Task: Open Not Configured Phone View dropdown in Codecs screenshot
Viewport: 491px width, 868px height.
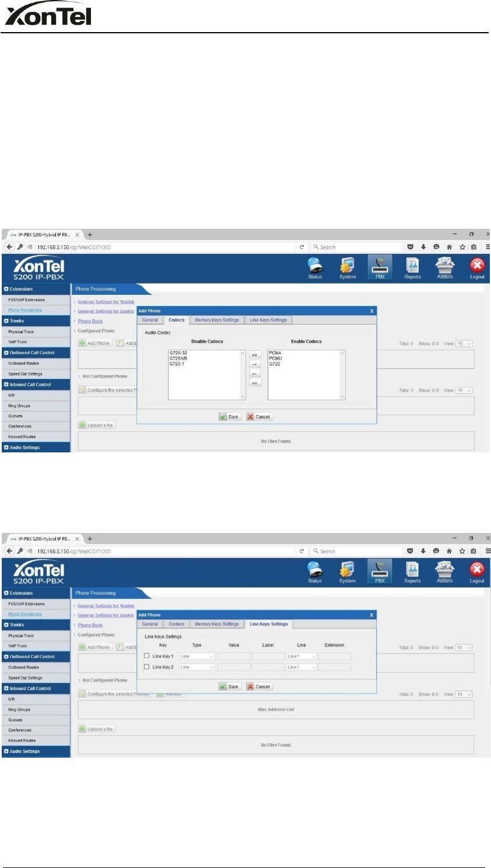Action: (464, 391)
